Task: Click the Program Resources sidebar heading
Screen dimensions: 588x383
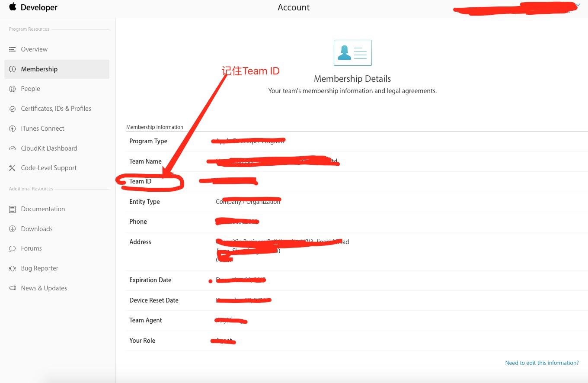Action: click(29, 29)
